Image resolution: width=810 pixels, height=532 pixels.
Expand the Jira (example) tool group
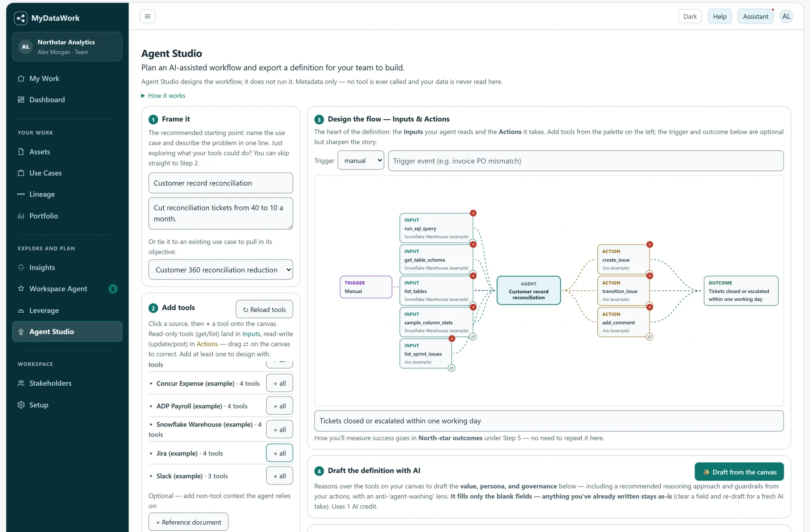[186, 454]
